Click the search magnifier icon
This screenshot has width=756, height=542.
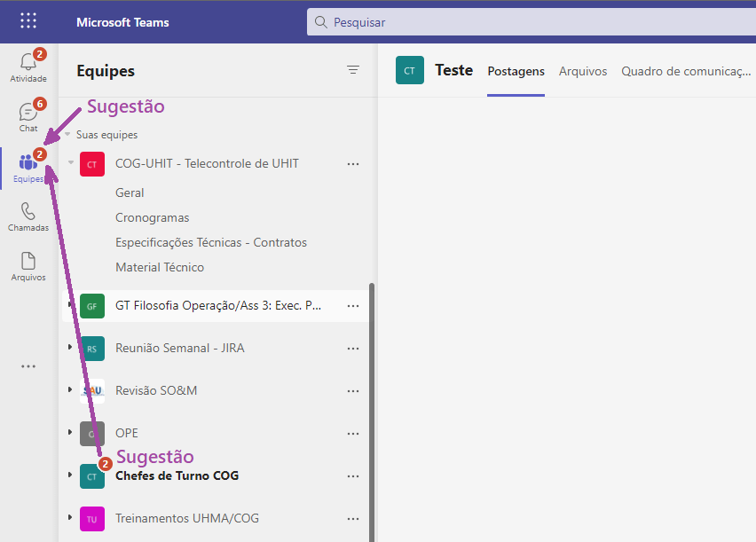(x=320, y=22)
